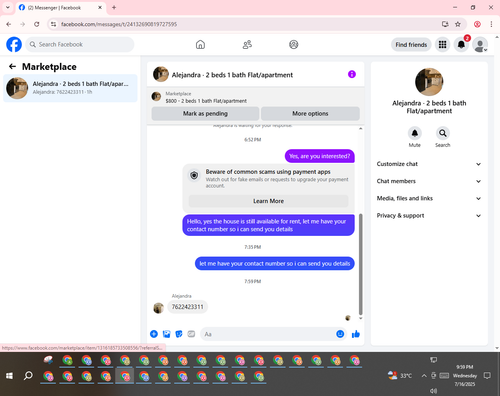The height and width of the screenshot is (396, 500).
Task: Click the Facebook logo
Action: 14,44
